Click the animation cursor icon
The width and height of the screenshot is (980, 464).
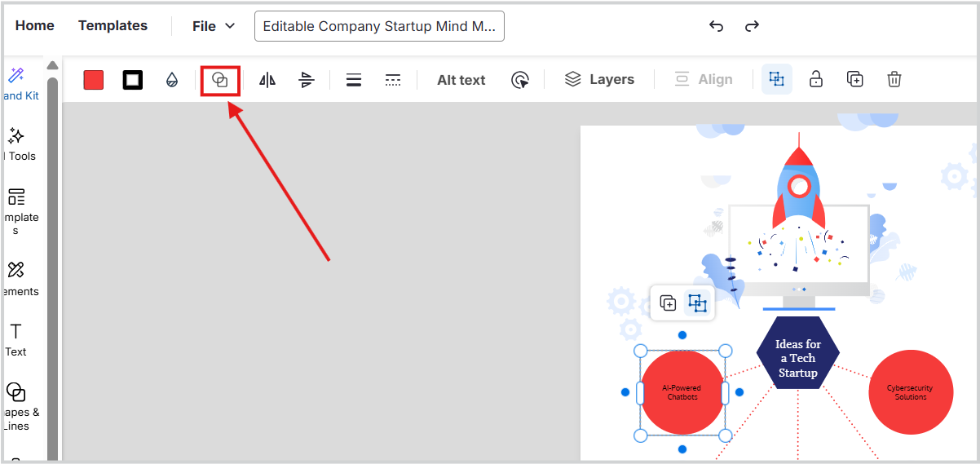pyautogui.click(x=520, y=80)
